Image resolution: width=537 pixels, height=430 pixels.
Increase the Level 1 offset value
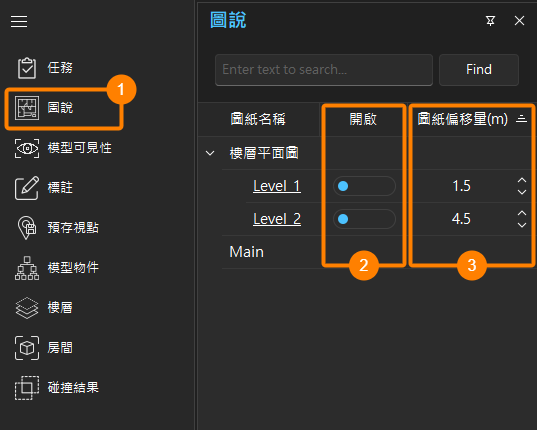click(522, 180)
